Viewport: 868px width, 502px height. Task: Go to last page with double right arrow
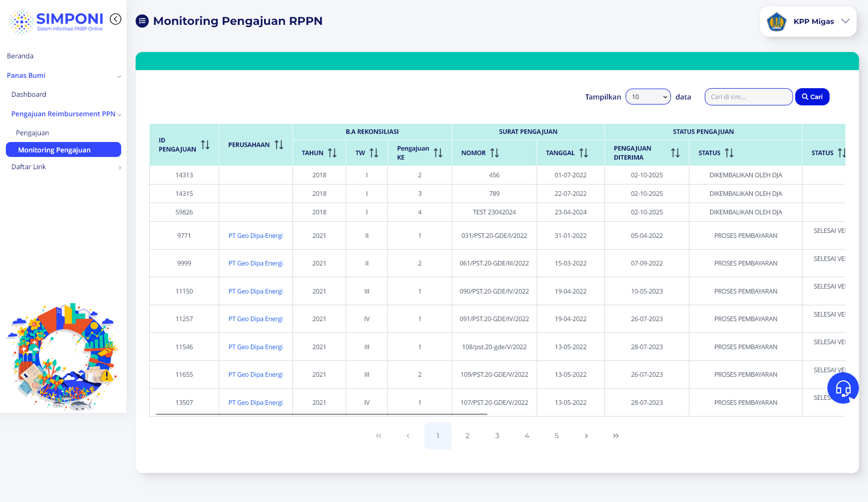point(616,436)
